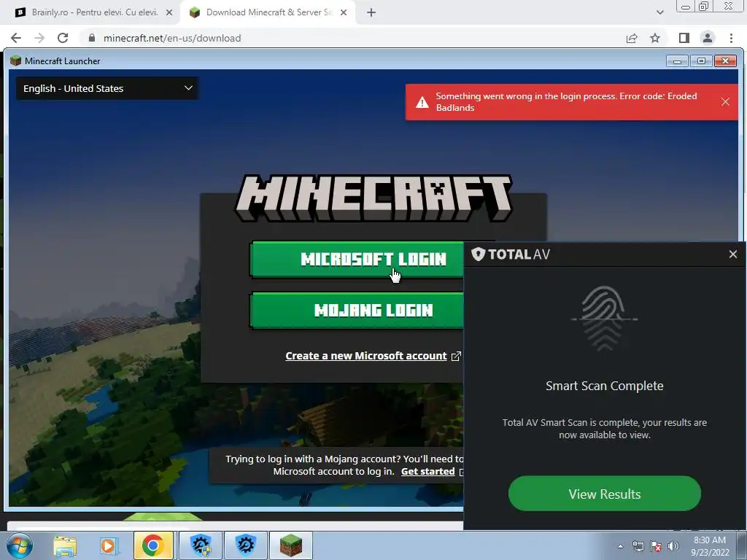Screen dimensions: 747x560
Task: Maximize the Minecraft Launcher window
Action: coord(701,61)
